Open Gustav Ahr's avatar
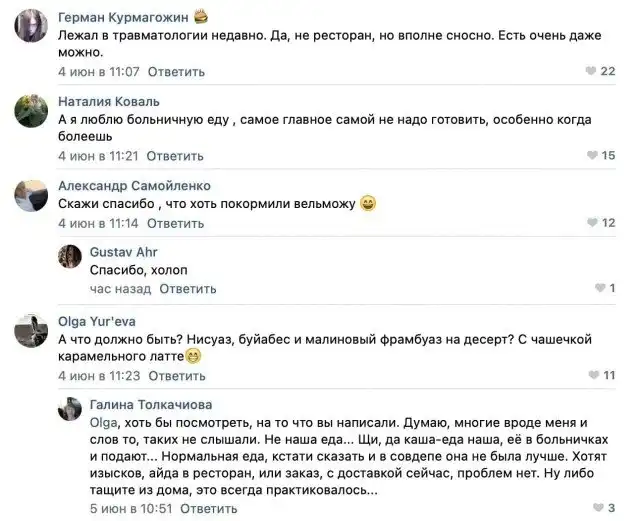Image resolution: width=640 pixels, height=521 pixels. tap(70, 256)
